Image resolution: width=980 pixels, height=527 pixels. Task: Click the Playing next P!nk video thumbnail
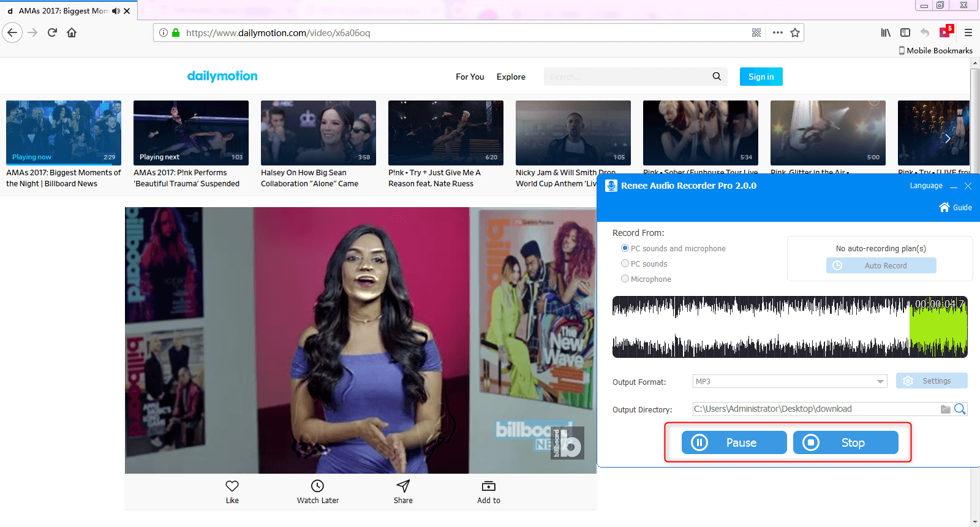click(x=191, y=133)
